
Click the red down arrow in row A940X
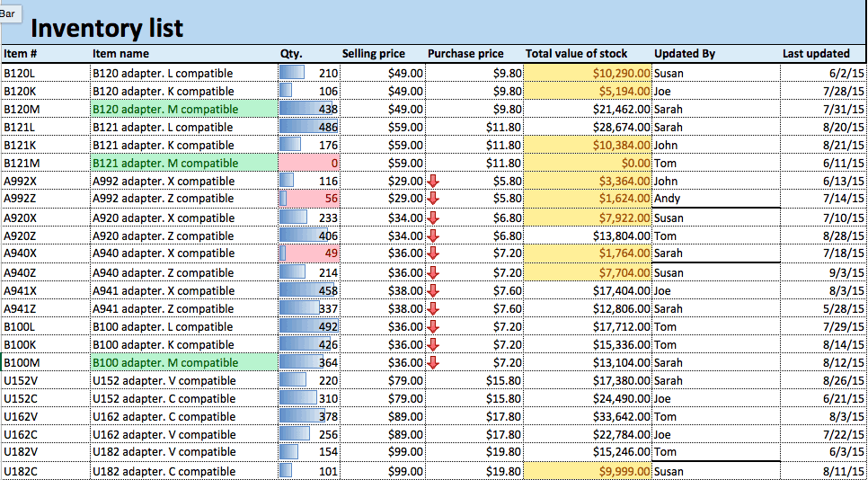point(434,253)
